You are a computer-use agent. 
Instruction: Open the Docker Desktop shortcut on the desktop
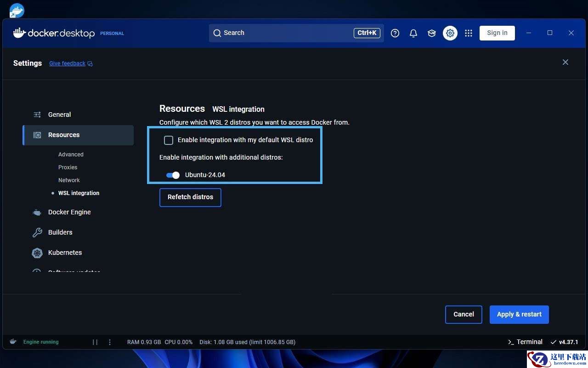(17, 10)
